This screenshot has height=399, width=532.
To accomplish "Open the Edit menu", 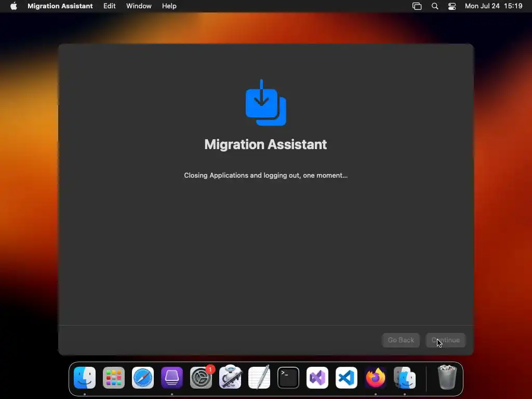I will point(109,6).
